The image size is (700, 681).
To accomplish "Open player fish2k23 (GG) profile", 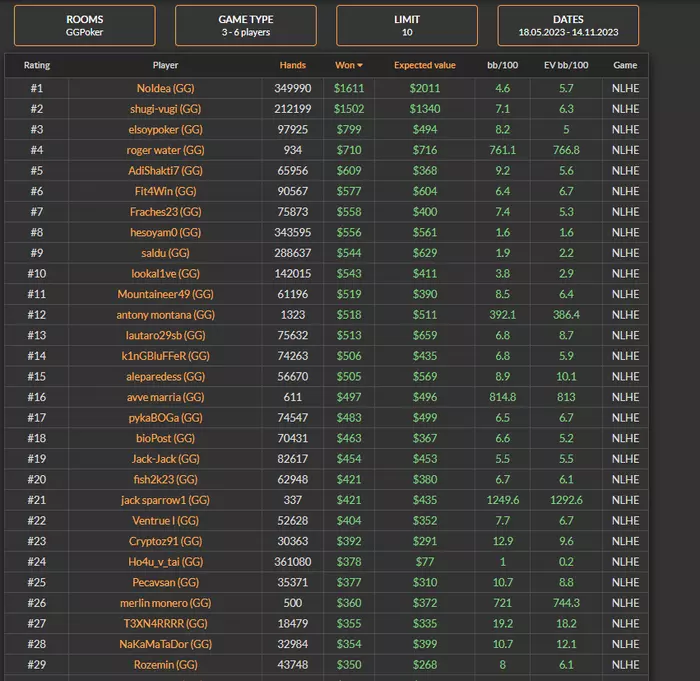I will click(x=165, y=479).
